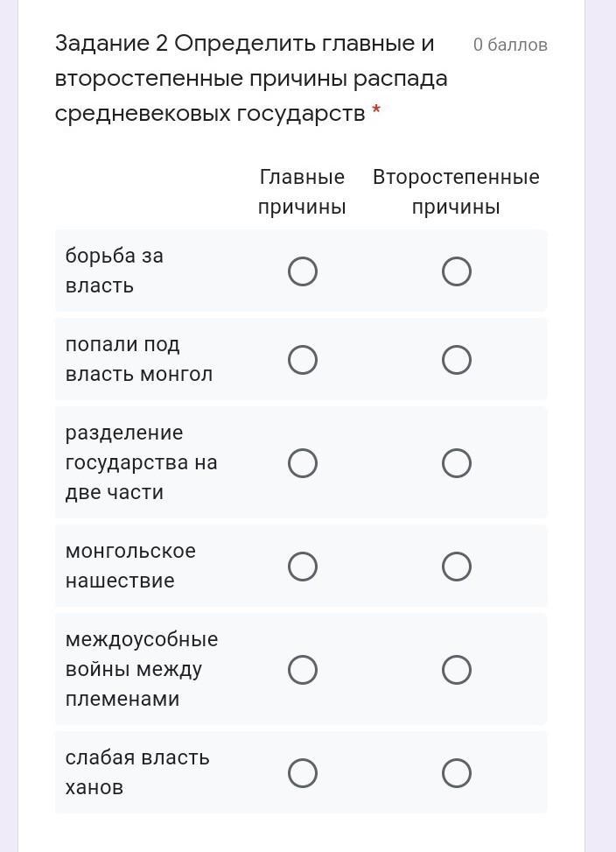Mark 'попали под власть монгол' as Второстепенные причины
Screen dimensions: 616x852
[x=457, y=360]
